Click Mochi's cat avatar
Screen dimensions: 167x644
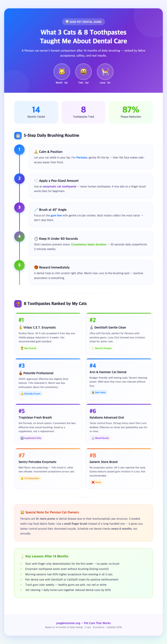point(62,72)
